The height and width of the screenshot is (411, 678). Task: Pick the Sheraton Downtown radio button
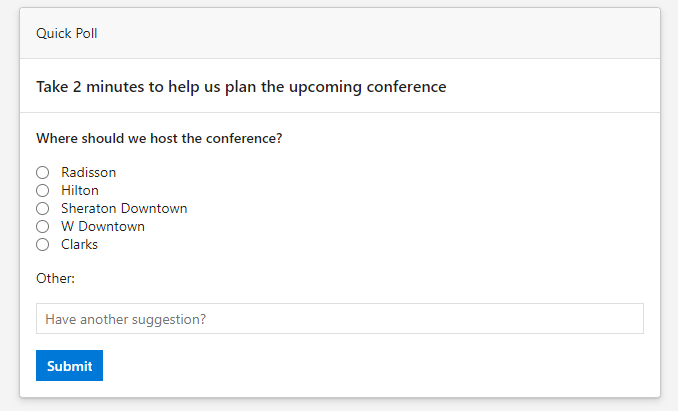click(x=43, y=209)
